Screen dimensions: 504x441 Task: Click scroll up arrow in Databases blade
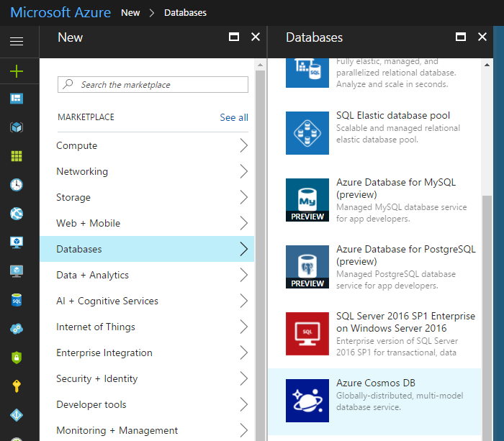click(x=487, y=65)
